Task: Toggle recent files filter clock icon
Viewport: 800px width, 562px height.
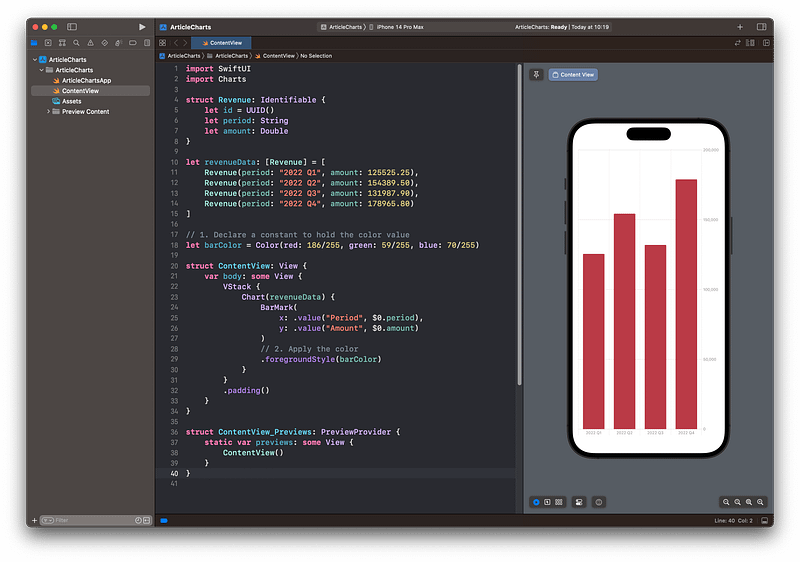Action: [138, 520]
